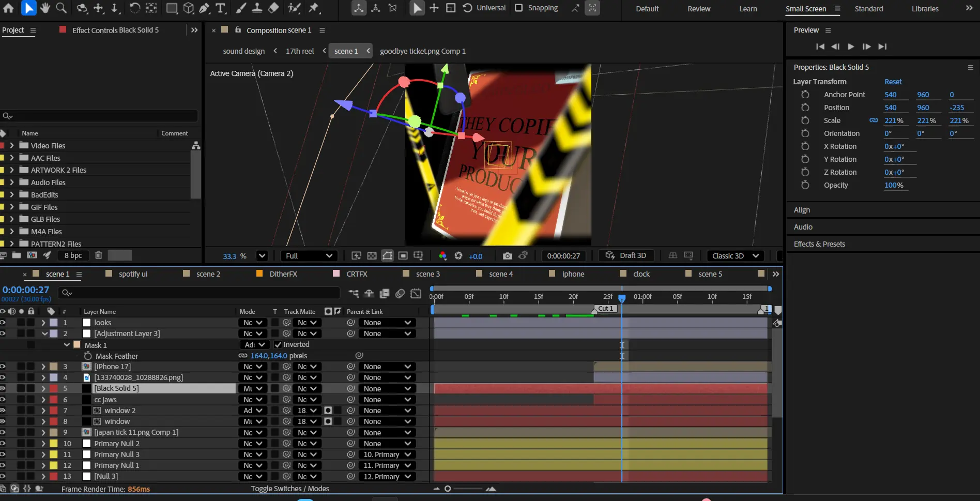Screen dimensions: 980x501
Task: Click the project label color swatch
Action: [x=120, y=255]
